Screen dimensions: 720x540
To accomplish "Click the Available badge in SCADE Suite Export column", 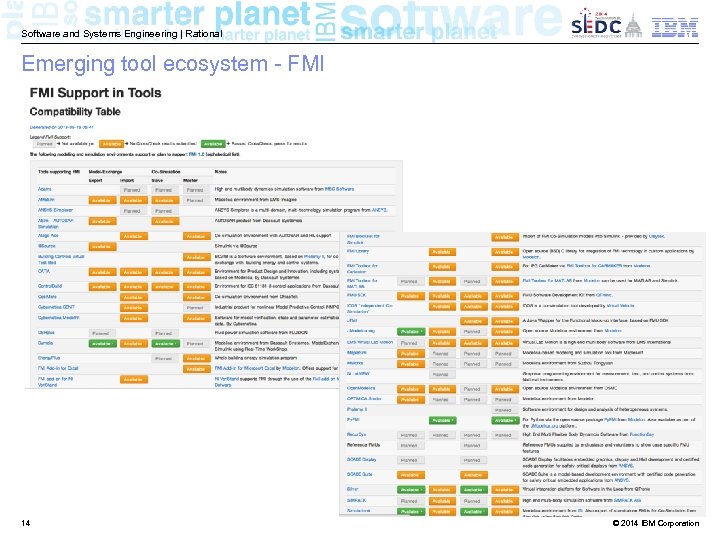I will coord(411,475).
